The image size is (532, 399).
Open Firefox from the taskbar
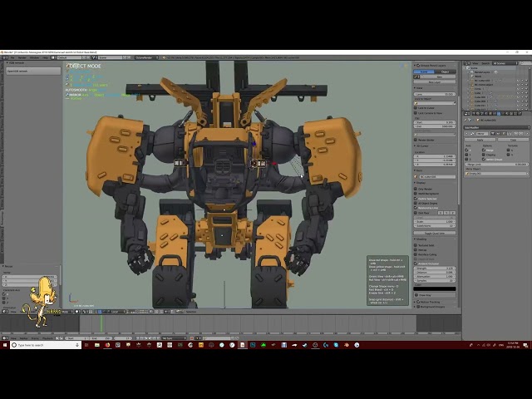(107, 345)
